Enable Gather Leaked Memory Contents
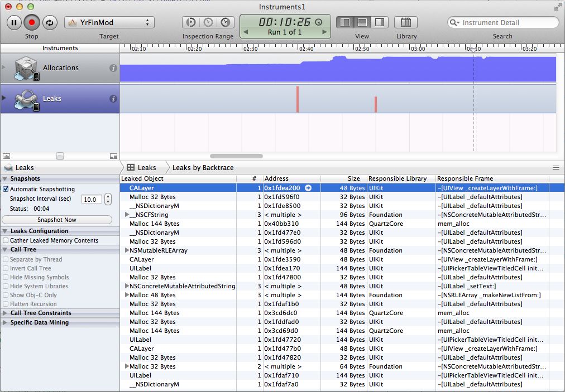The width and height of the screenshot is (565, 392). click(6, 240)
